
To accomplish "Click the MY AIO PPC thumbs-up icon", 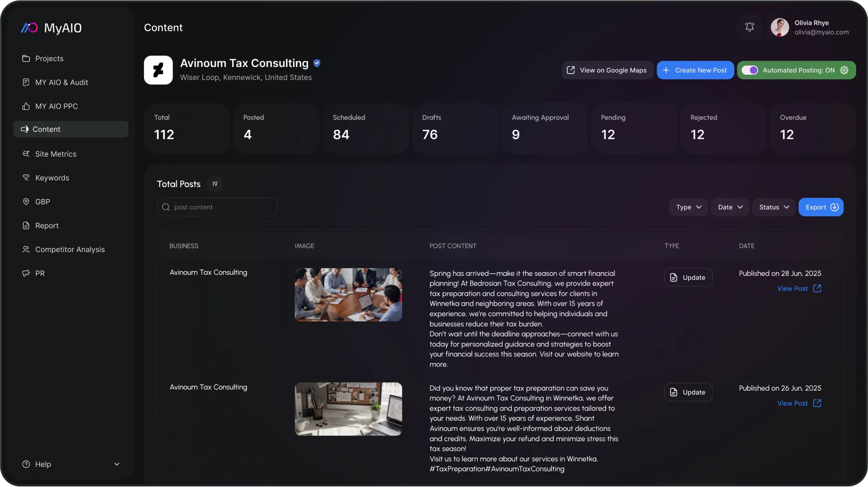I will 26,106.
